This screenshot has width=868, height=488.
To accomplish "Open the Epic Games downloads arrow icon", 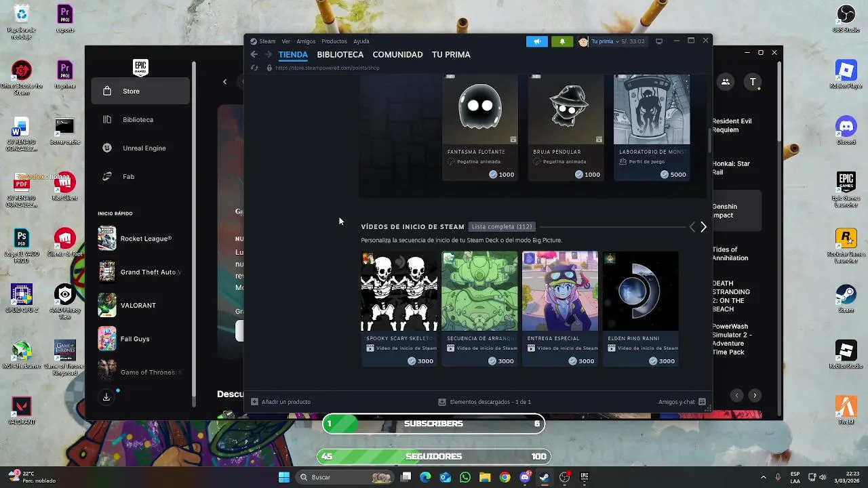I will pos(106,397).
